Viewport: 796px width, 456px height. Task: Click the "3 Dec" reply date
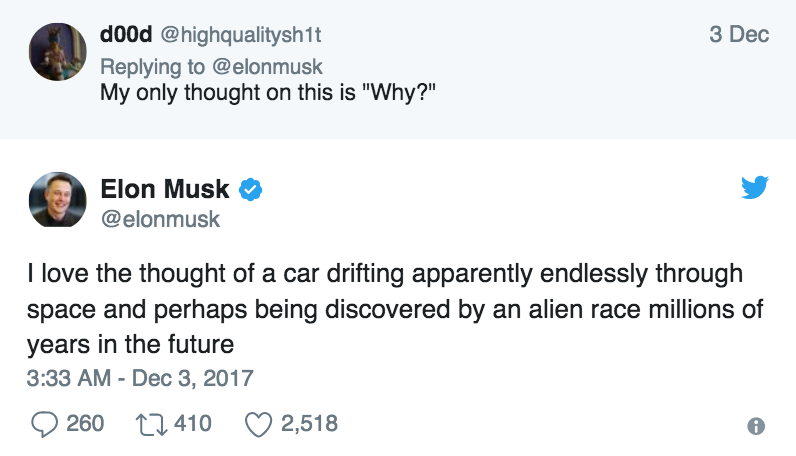click(739, 35)
